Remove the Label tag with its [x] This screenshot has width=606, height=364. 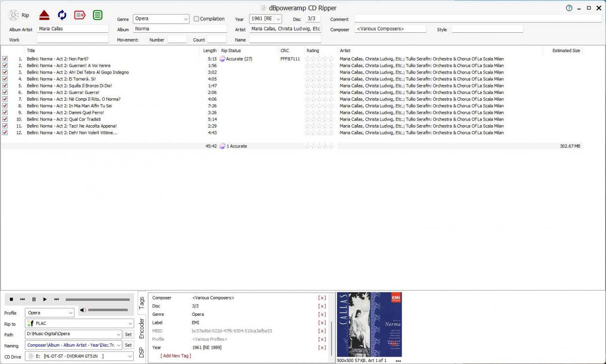click(x=322, y=323)
